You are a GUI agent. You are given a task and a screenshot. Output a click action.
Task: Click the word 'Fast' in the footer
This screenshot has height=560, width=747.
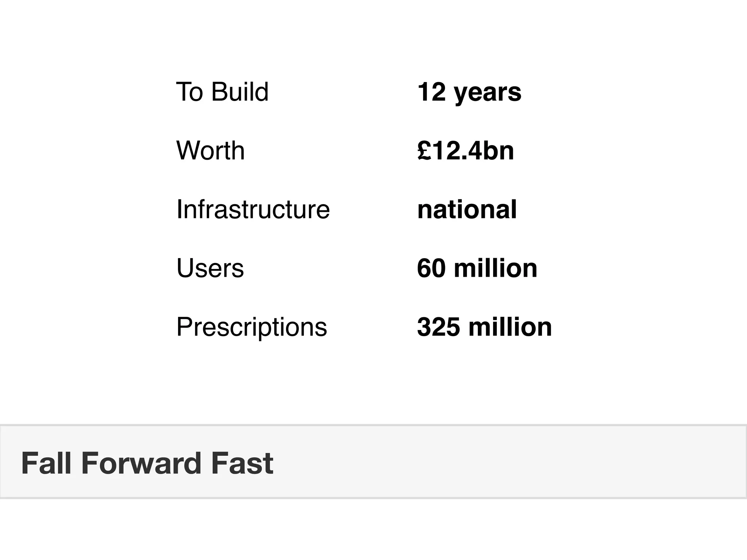pos(243,463)
